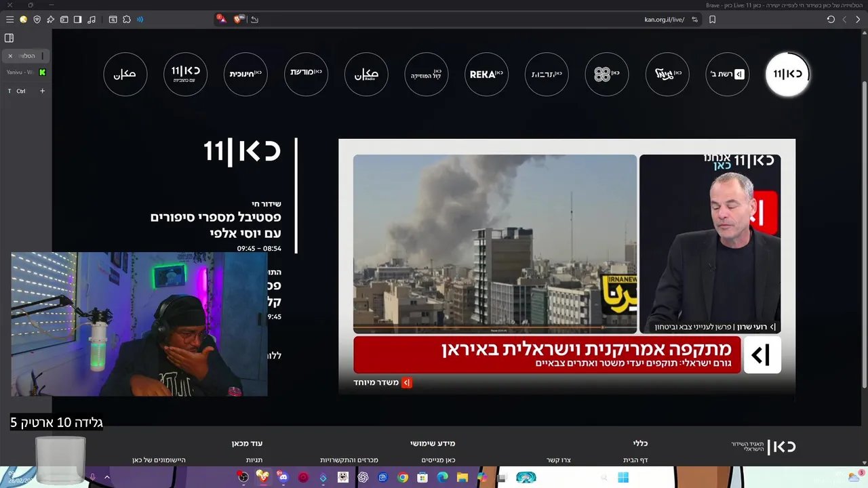Toggle the vertical tabs panel icon
868x488 pixels.
[9, 38]
